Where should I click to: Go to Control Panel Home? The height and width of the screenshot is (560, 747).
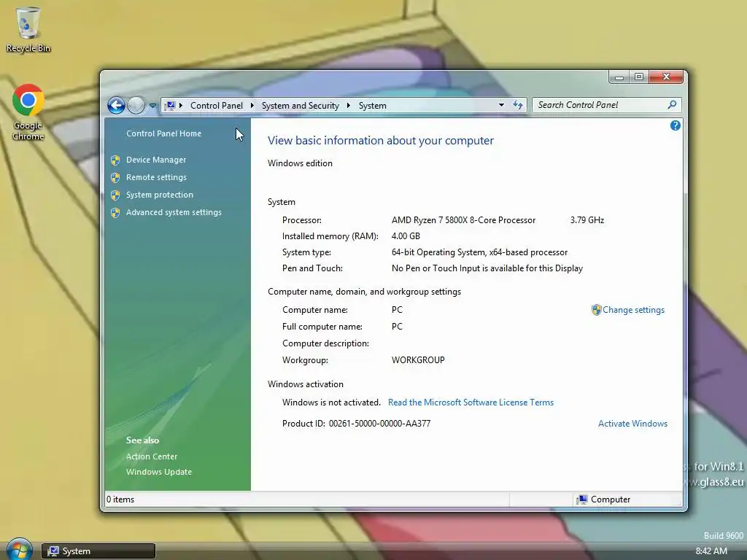pyautogui.click(x=163, y=133)
